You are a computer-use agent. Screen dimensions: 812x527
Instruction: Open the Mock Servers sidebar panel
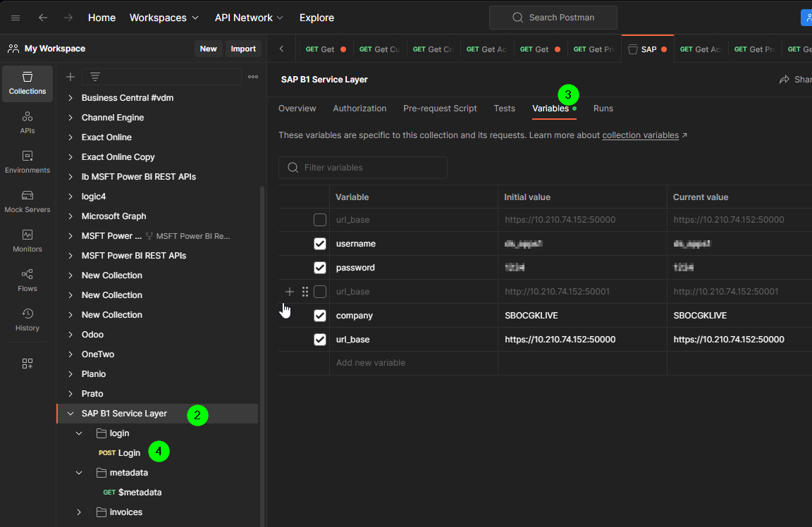[x=27, y=201]
